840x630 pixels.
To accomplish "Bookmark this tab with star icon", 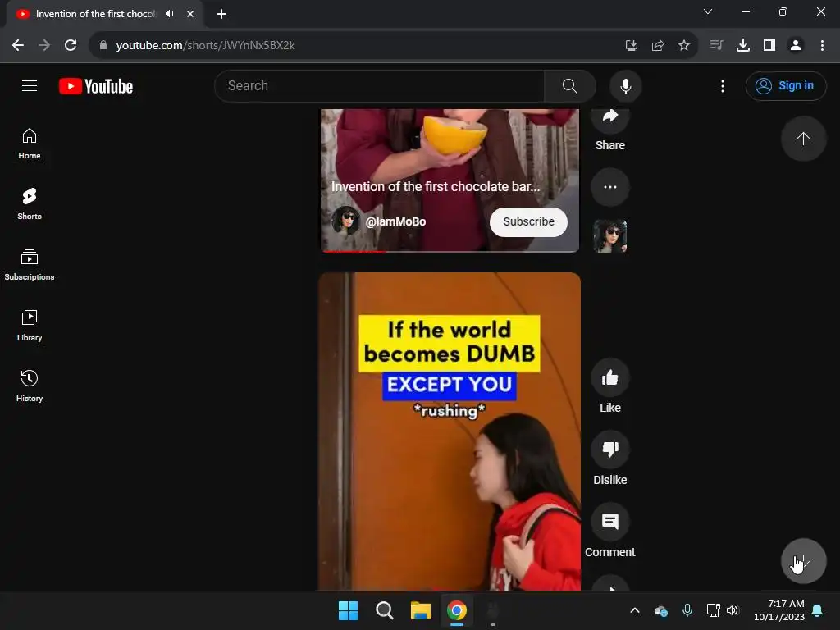I will (x=683, y=46).
